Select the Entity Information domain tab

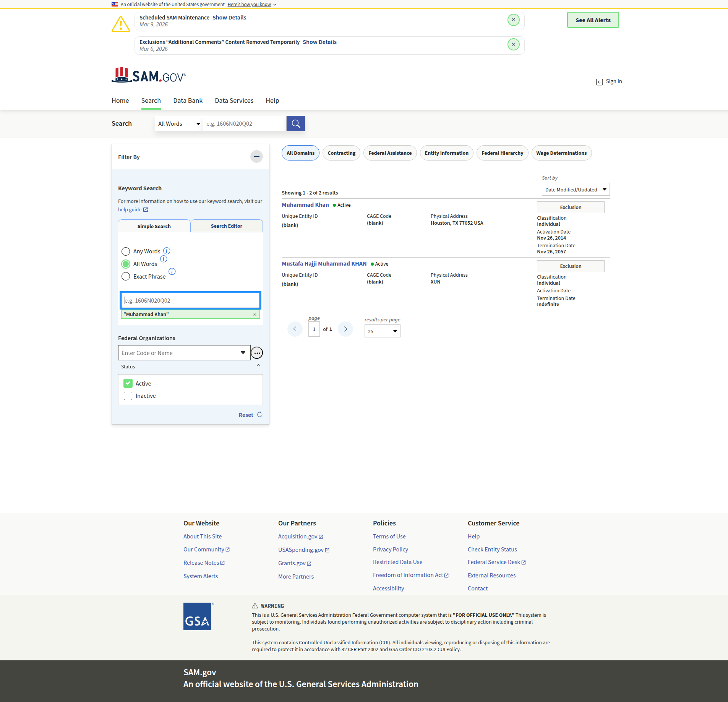pos(446,153)
